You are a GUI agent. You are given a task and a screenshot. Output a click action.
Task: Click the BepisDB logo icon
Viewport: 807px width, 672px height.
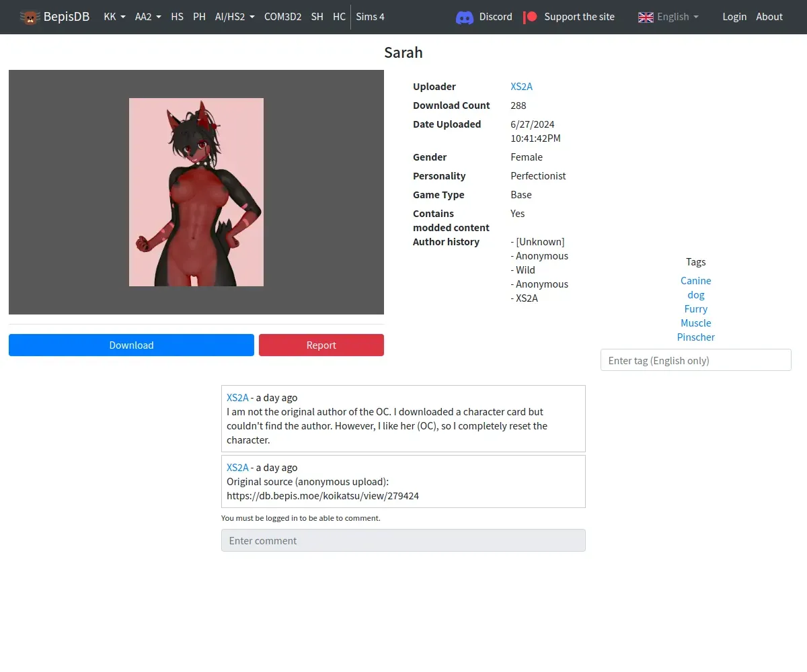[30, 17]
